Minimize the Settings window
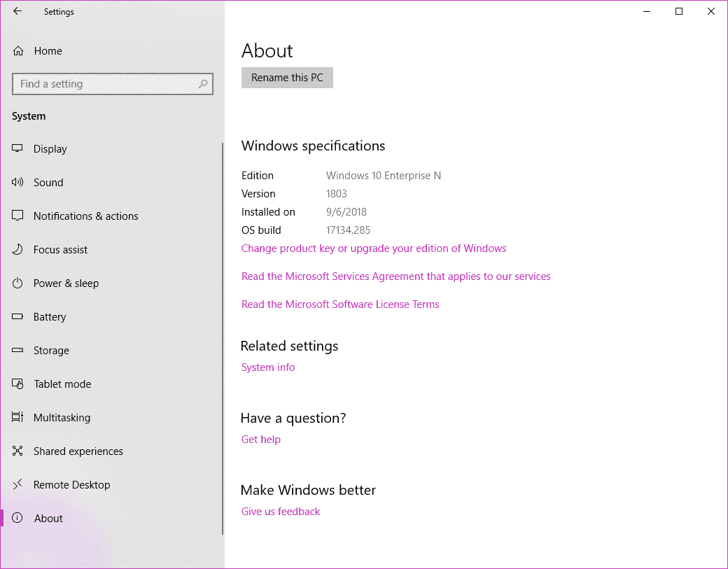728x569 pixels. coord(647,11)
